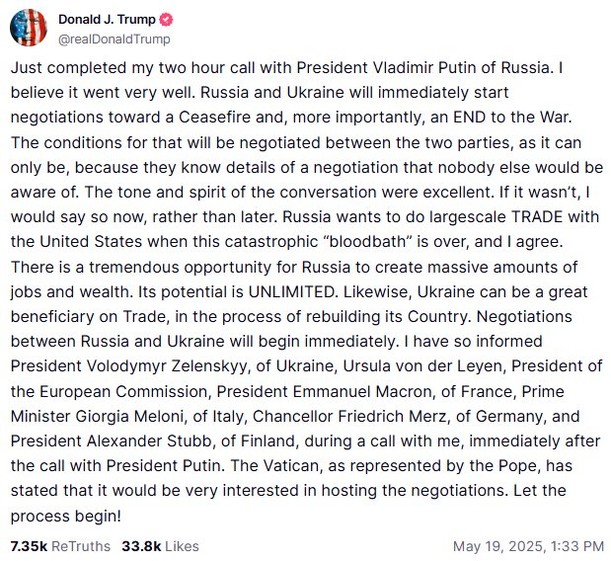Viewport: 611px width, 561px height.
Task: Click the Likes label below the post
Action: coord(182,546)
